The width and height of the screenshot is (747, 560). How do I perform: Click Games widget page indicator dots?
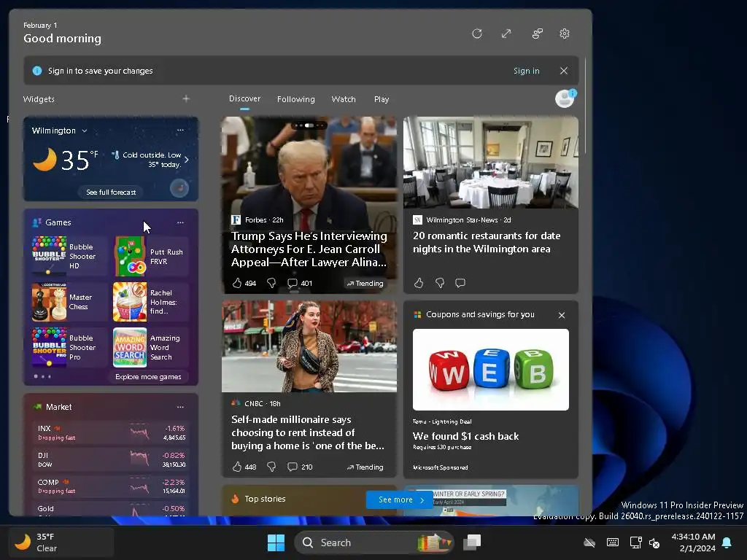(x=42, y=376)
